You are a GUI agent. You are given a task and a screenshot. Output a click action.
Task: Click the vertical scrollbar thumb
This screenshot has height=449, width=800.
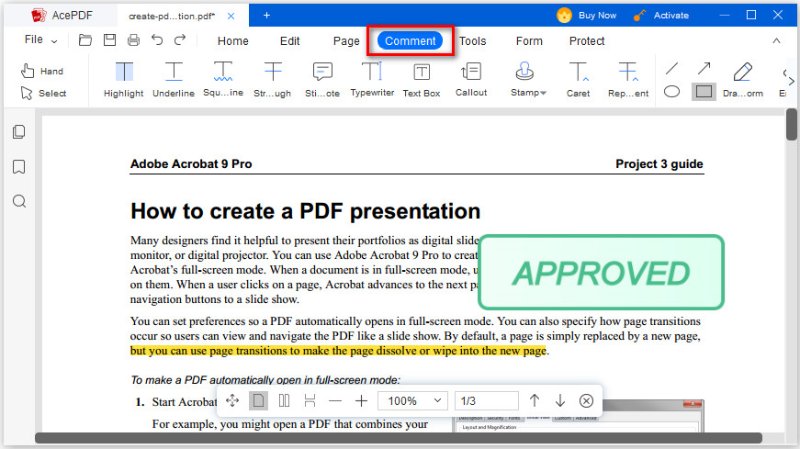click(x=791, y=124)
